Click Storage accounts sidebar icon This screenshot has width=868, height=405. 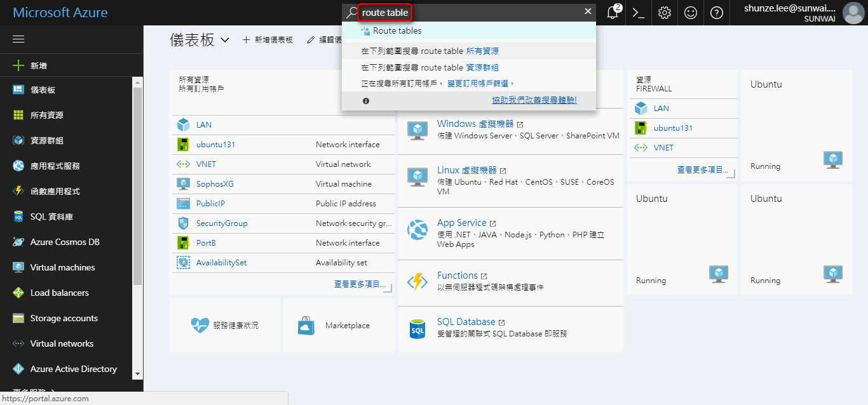(18, 318)
